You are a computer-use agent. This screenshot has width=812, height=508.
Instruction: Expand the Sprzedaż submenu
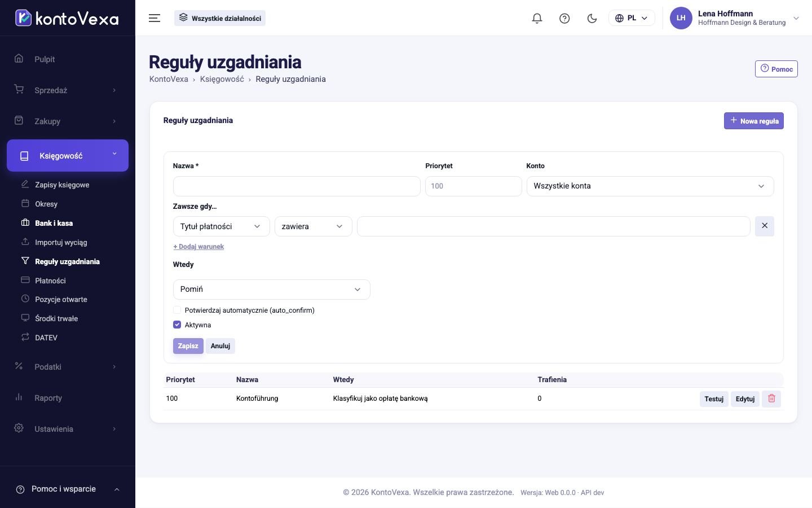(x=114, y=90)
